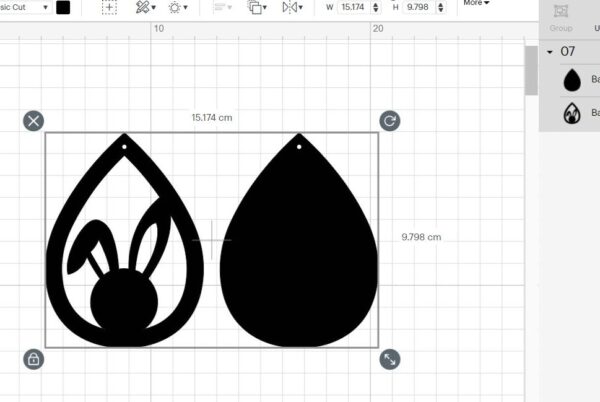The width and height of the screenshot is (600, 402).
Task: Open the black color swatch picker
Action: click(x=64, y=7)
